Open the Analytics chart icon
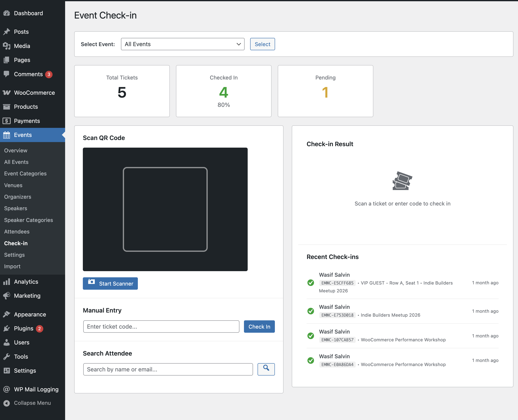This screenshot has width=518, height=420. tap(7, 281)
